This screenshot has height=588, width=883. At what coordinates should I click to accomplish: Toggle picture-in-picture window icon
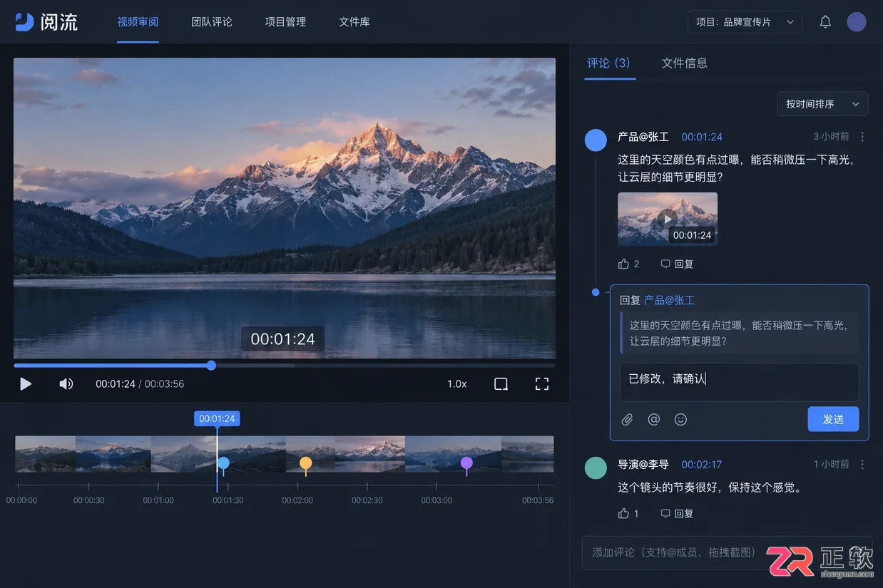[501, 384]
